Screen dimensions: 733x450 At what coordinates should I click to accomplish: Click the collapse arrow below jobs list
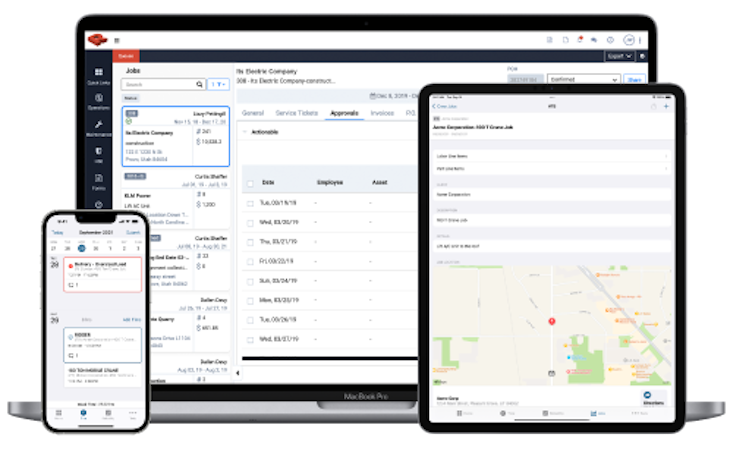coord(238,373)
